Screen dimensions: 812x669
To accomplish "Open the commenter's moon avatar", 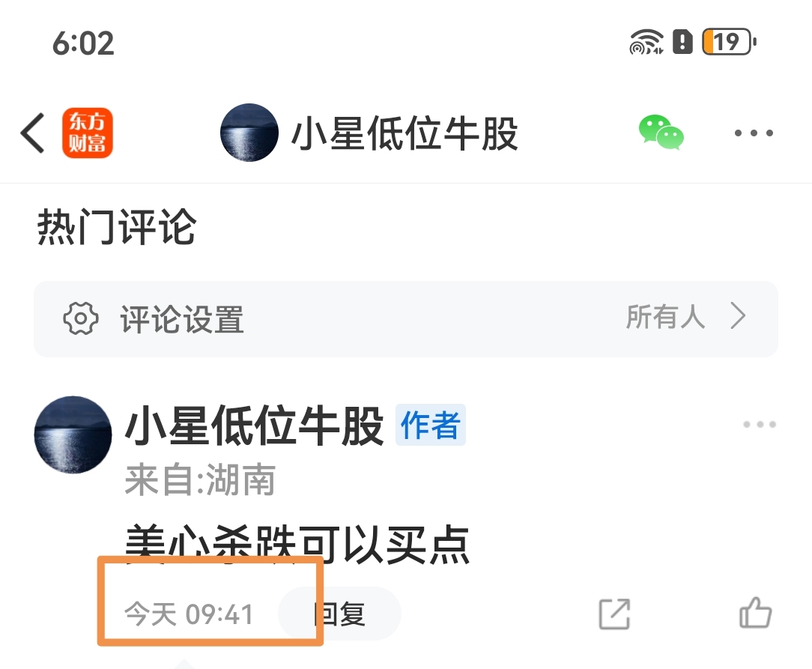I will point(73,435).
